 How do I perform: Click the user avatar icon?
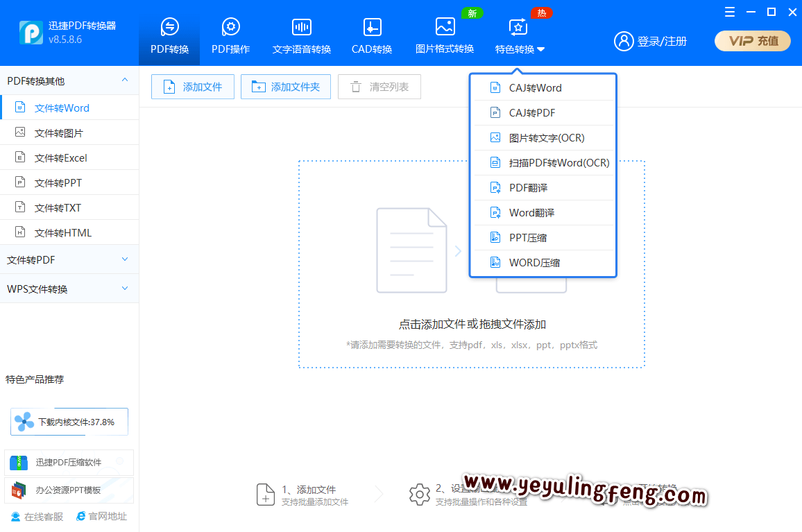click(624, 41)
